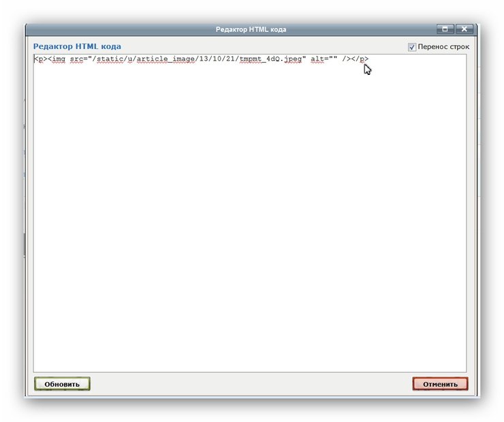Click article_image in the path
This screenshot has height=422, width=504.
pos(166,59)
